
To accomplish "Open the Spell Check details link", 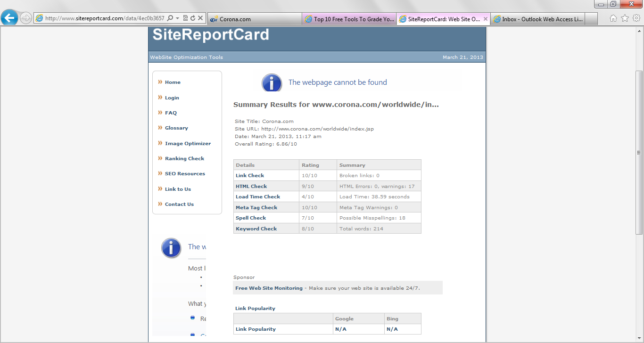I will (251, 218).
